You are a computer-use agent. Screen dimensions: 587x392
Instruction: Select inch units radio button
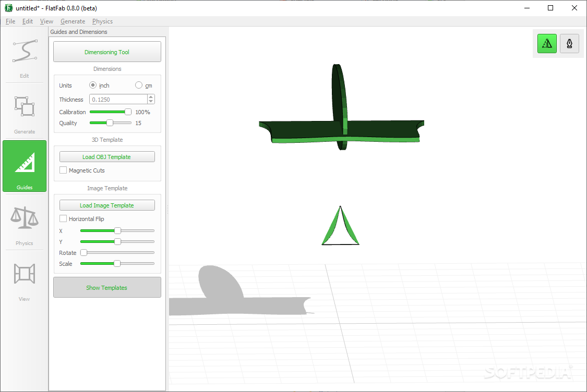93,85
